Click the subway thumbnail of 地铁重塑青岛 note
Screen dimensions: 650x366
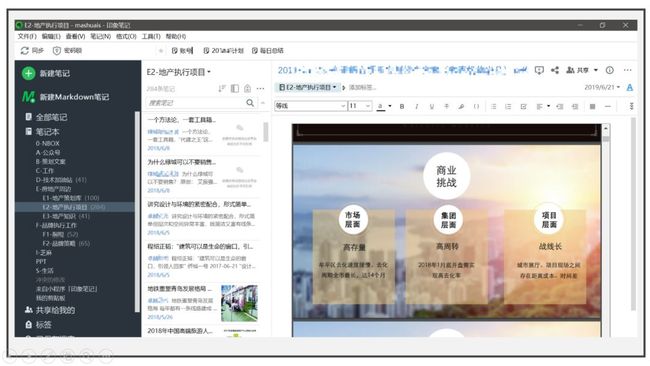click(x=239, y=303)
